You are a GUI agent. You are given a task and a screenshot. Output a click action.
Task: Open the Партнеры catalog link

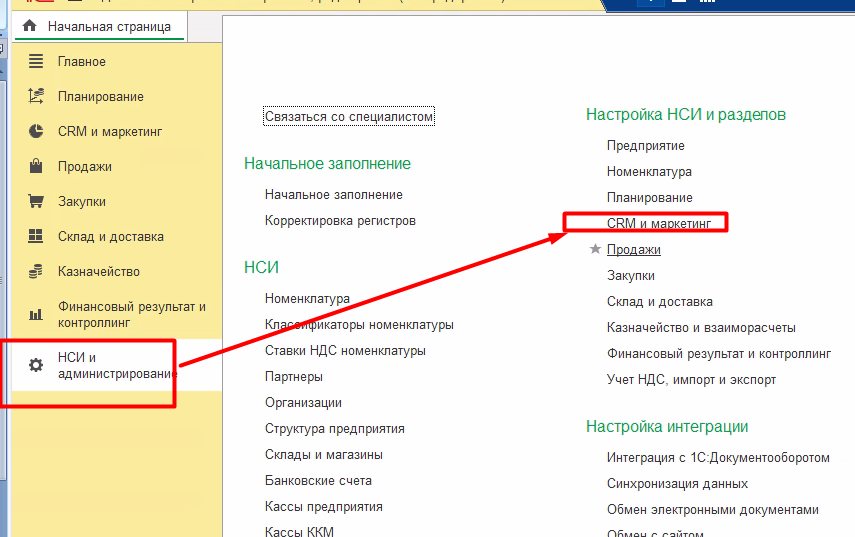[x=293, y=377]
